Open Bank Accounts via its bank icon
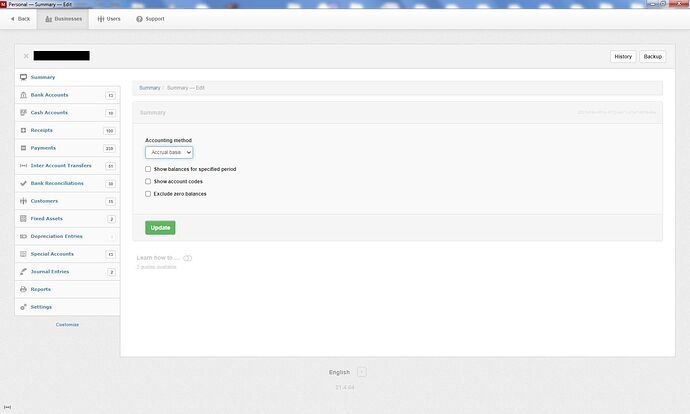 click(x=23, y=95)
